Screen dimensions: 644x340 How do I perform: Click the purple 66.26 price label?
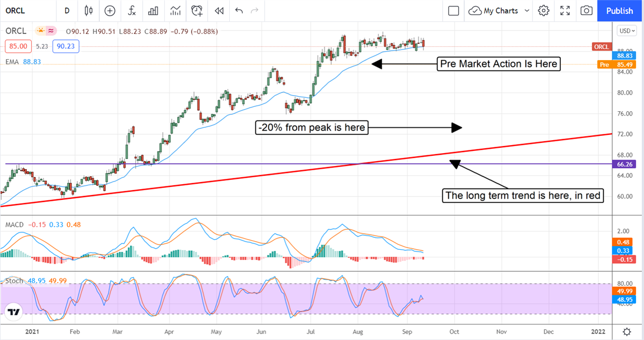[624, 164]
